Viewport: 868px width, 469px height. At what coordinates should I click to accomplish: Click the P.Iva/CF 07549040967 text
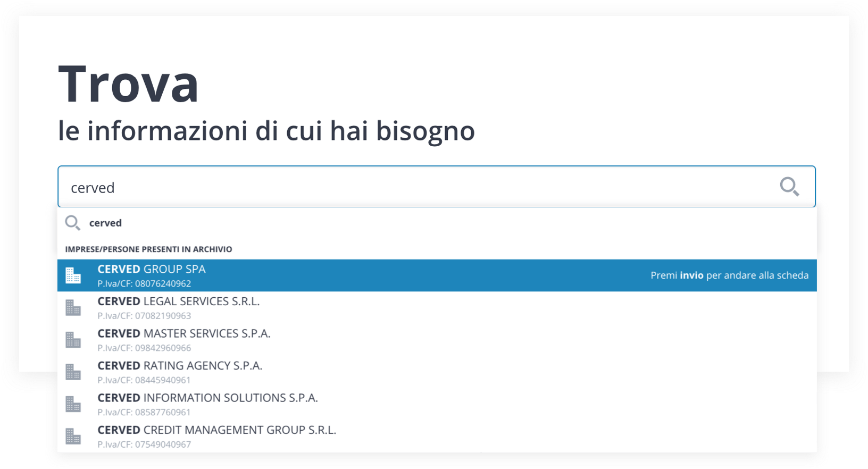pyautogui.click(x=144, y=445)
